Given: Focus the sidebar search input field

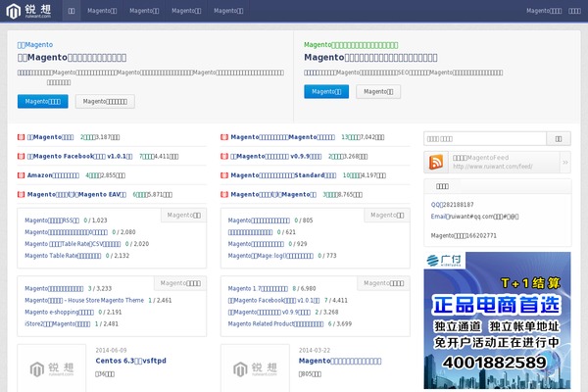Looking at the screenshot, I should click(x=483, y=138).
